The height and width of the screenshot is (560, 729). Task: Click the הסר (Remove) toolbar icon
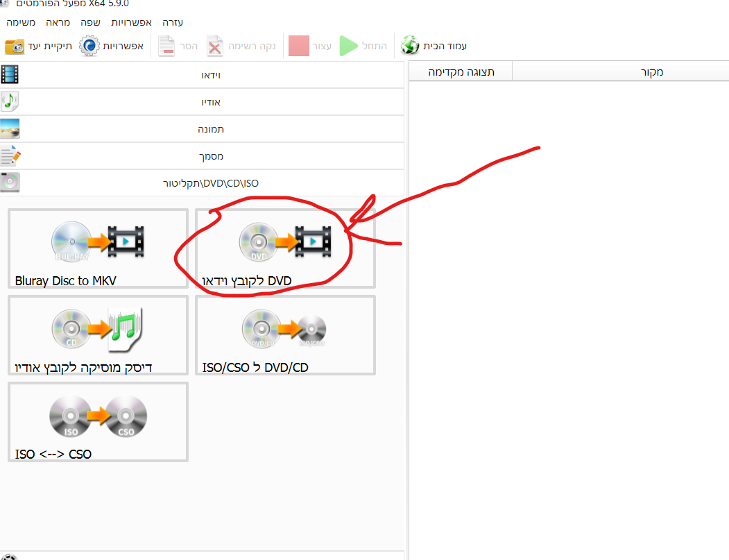(x=166, y=46)
